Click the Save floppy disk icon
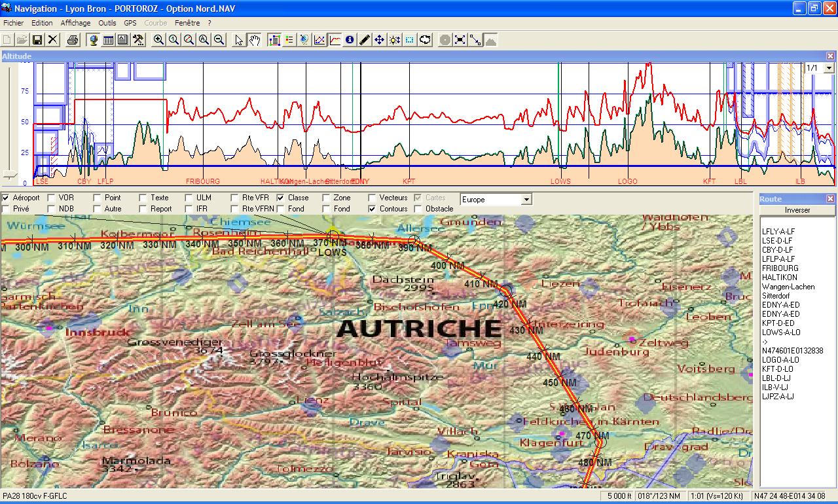838x504 pixels. pyautogui.click(x=37, y=40)
